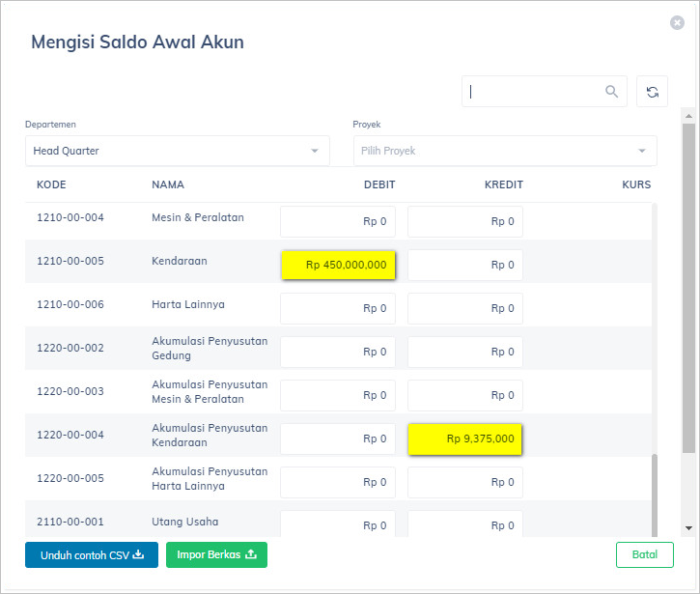Close the dialog with X icon

[677, 22]
